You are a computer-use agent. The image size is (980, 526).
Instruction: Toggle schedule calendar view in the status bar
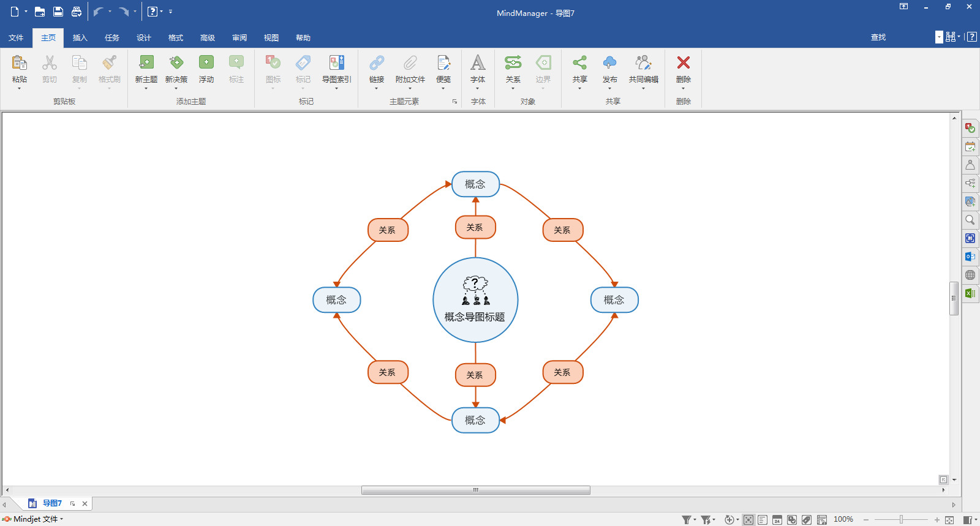click(x=777, y=520)
